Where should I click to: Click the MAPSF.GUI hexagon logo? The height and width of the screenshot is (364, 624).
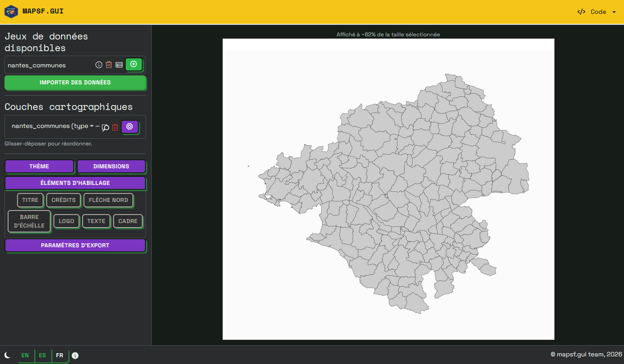pos(11,12)
